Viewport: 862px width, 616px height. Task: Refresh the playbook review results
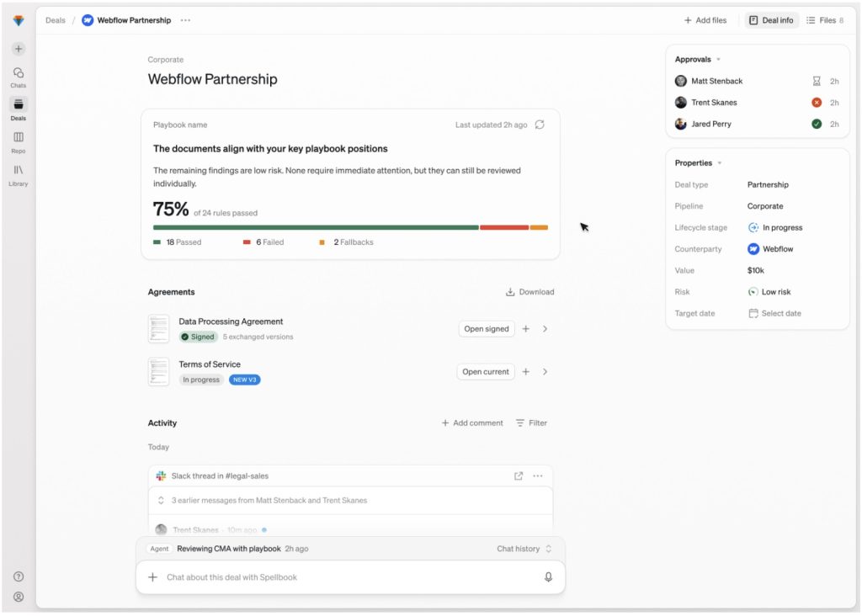pyautogui.click(x=540, y=125)
